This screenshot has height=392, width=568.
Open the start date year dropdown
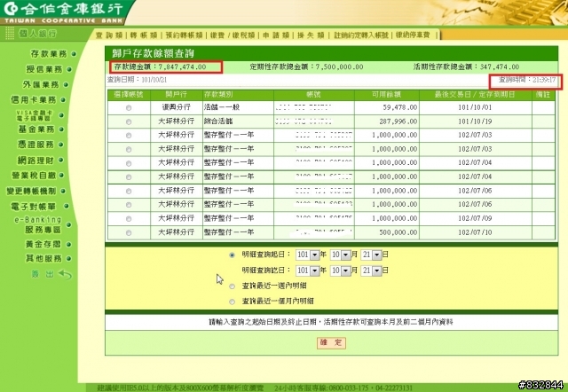(308, 255)
